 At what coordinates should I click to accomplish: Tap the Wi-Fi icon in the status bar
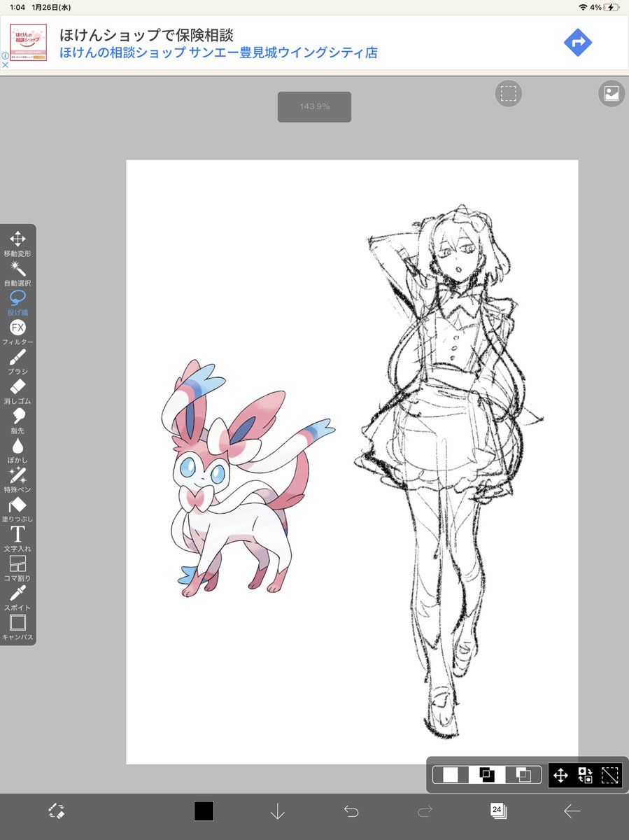[582, 7]
